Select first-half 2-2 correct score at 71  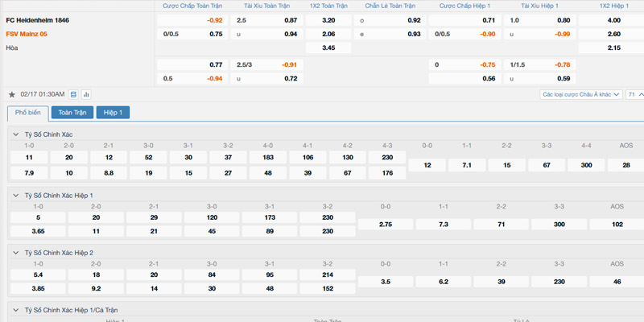(x=502, y=225)
